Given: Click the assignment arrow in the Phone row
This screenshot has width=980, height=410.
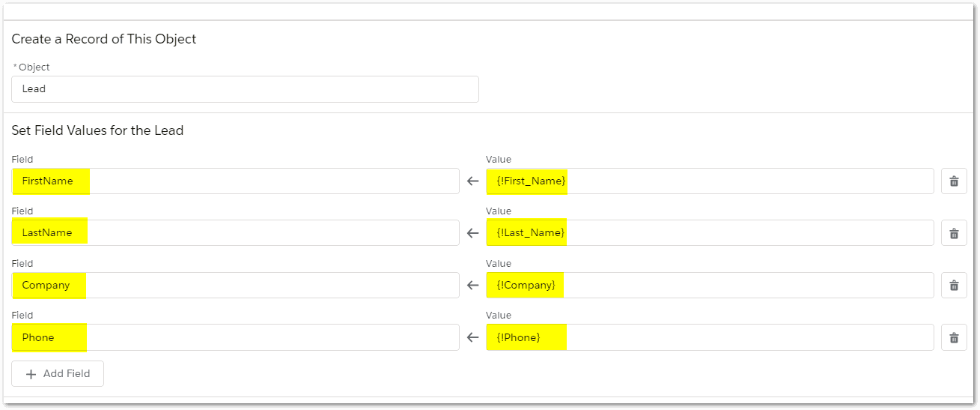Looking at the screenshot, I should [x=472, y=337].
